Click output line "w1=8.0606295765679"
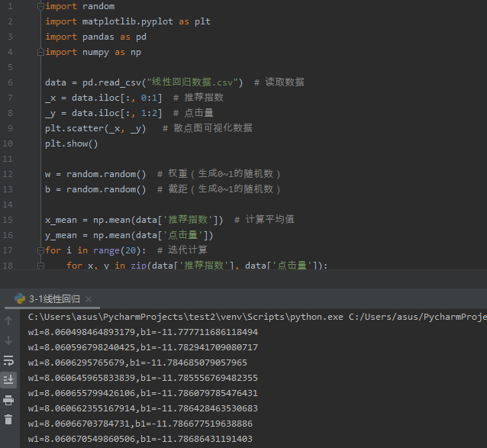The width and height of the screenshot is (487, 448). (x=137, y=363)
